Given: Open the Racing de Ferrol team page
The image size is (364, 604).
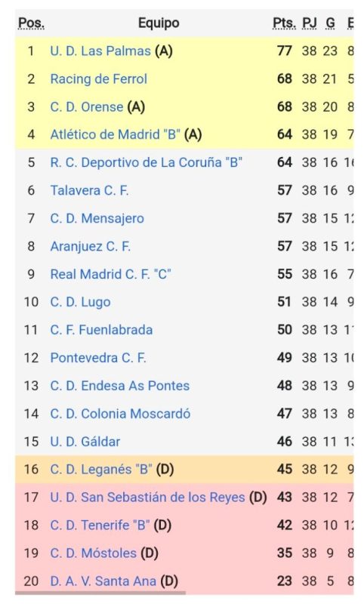Looking at the screenshot, I should pos(99,79).
